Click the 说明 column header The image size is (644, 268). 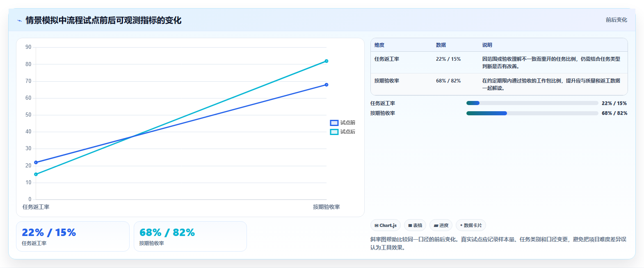point(487,45)
